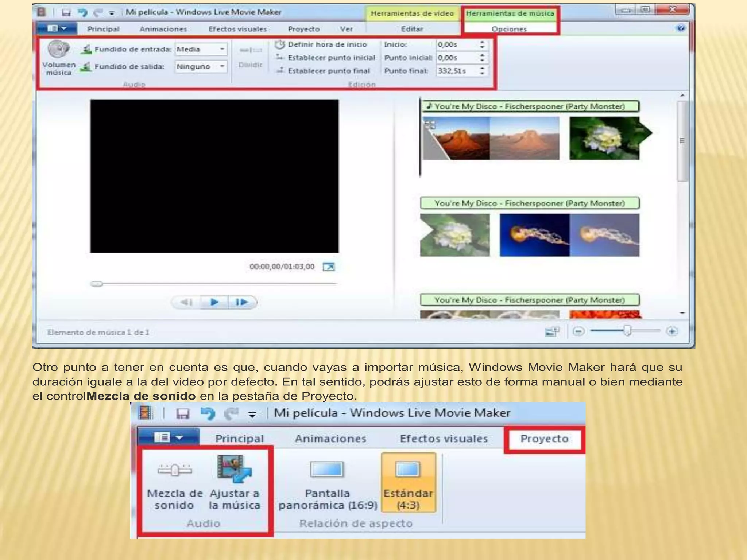Screen dimensions: 747x560
Task: Open the blue application menu in upper window
Action: [x=57, y=28]
